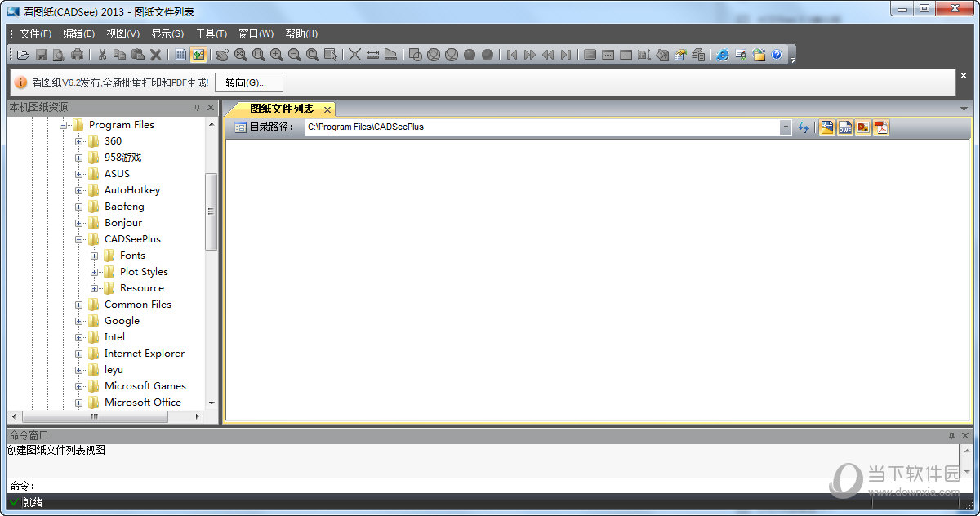This screenshot has height=516, width=980.
Task: Click the double-arrow forward navigation button
Action: pyautogui.click(x=530, y=55)
